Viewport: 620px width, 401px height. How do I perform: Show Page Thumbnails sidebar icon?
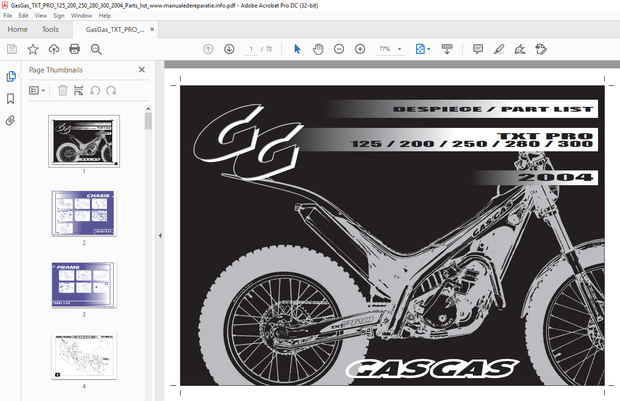coord(11,76)
